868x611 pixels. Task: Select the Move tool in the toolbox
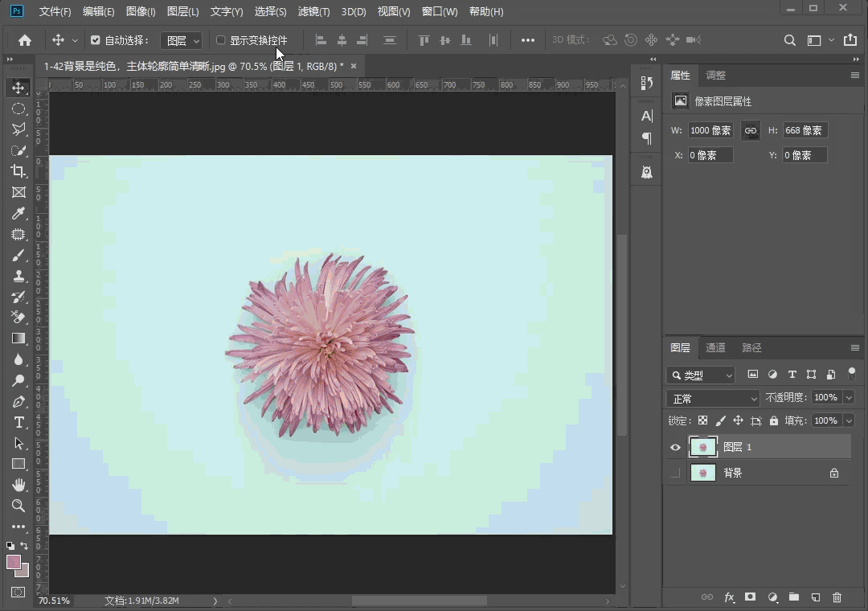pos(18,88)
